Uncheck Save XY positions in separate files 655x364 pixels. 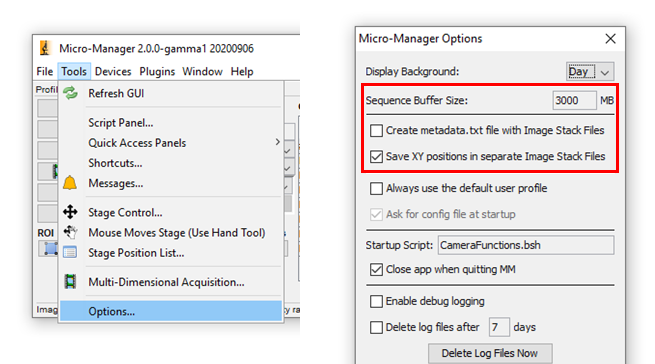click(376, 156)
